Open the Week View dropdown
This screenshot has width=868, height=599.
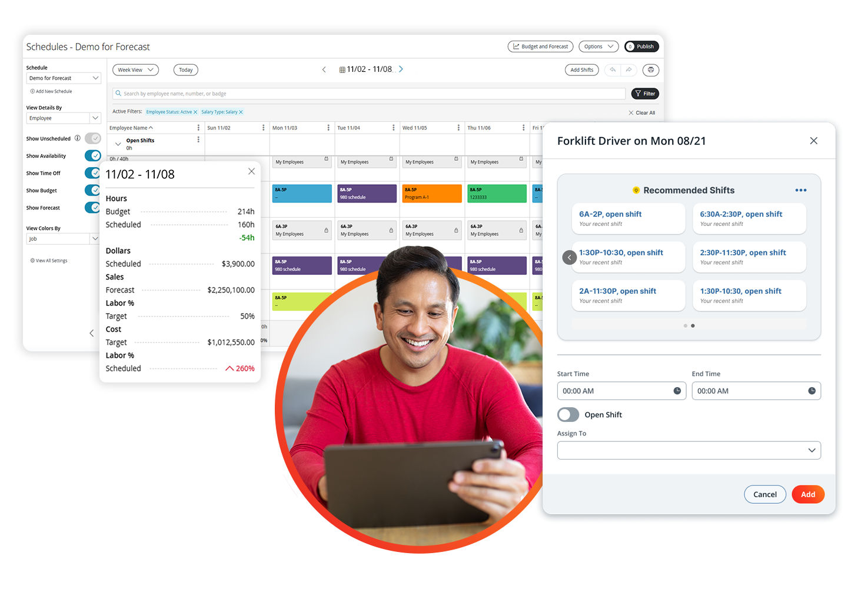pyautogui.click(x=135, y=70)
